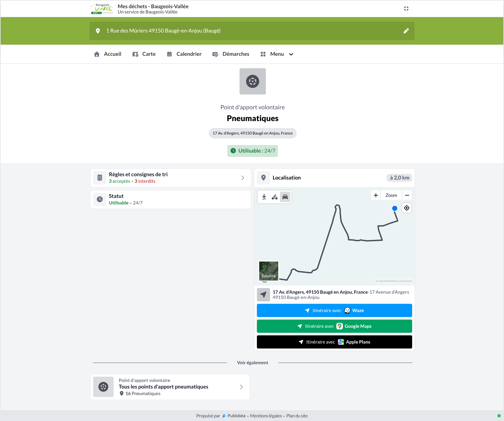504x421 pixels.
Task: Click the Statut card
Action: pyautogui.click(x=171, y=200)
